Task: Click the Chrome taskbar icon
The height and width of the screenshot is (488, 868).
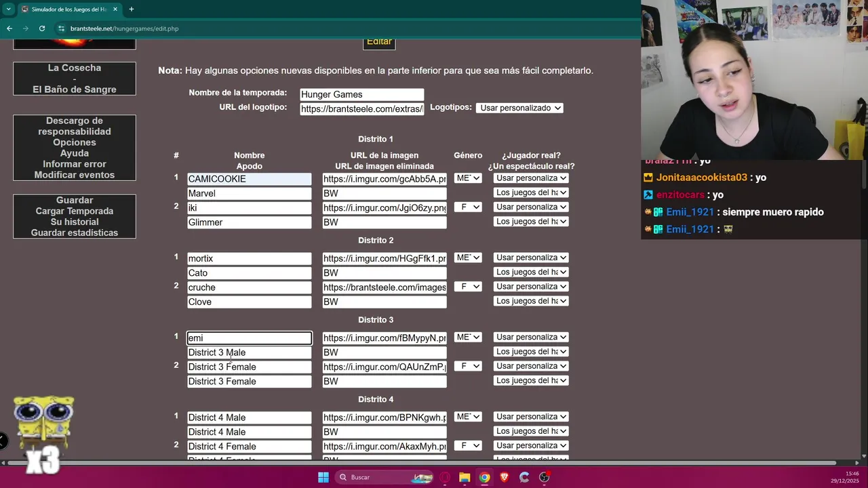Action: pyautogui.click(x=484, y=477)
